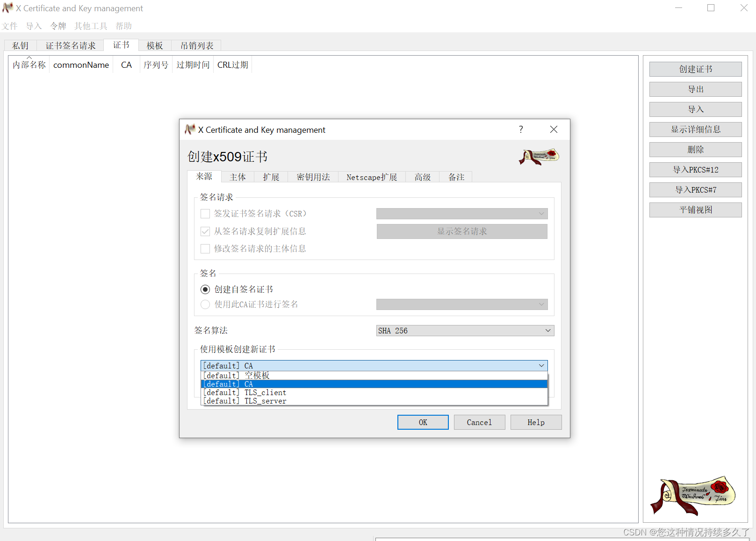756x541 pixels.
Task: Uncheck 从签名请求复制扩展信息
Action: tap(205, 231)
